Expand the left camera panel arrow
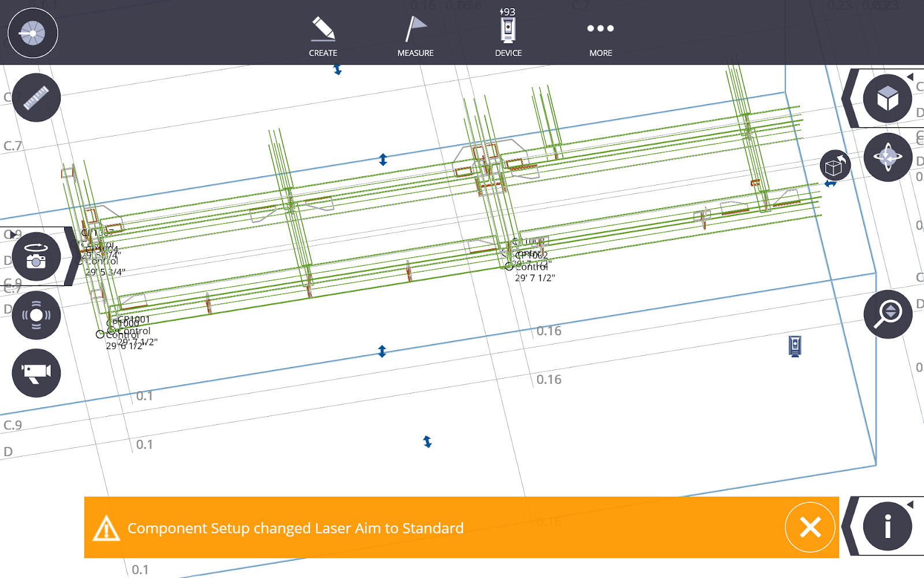 click(x=73, y=257)
